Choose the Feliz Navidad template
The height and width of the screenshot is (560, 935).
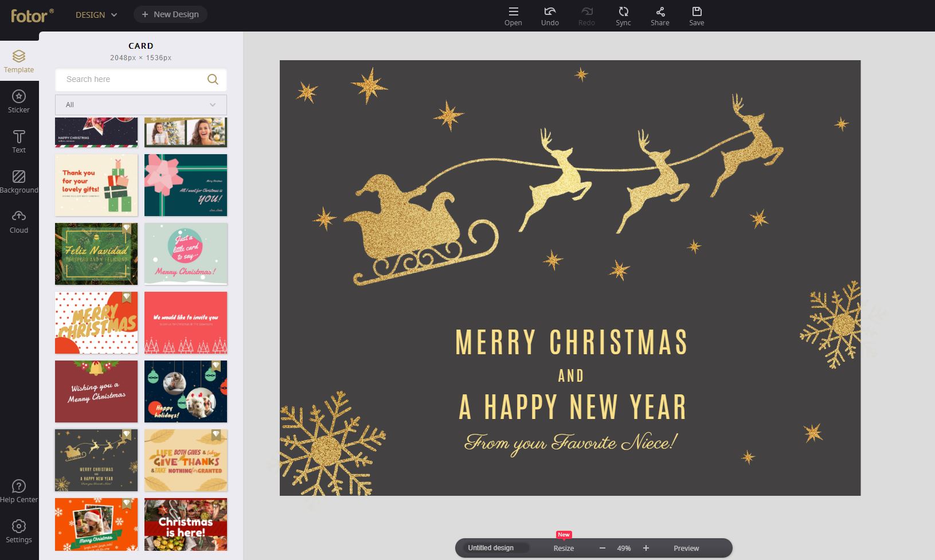click(x=96, y=254)
